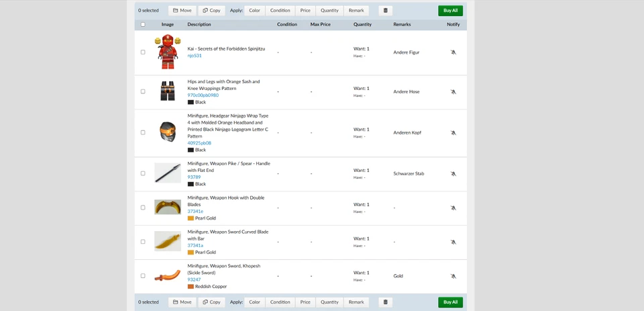Click the black legs part thumbnail
This screenshot has width=644, height=311.
coord(168,91)
